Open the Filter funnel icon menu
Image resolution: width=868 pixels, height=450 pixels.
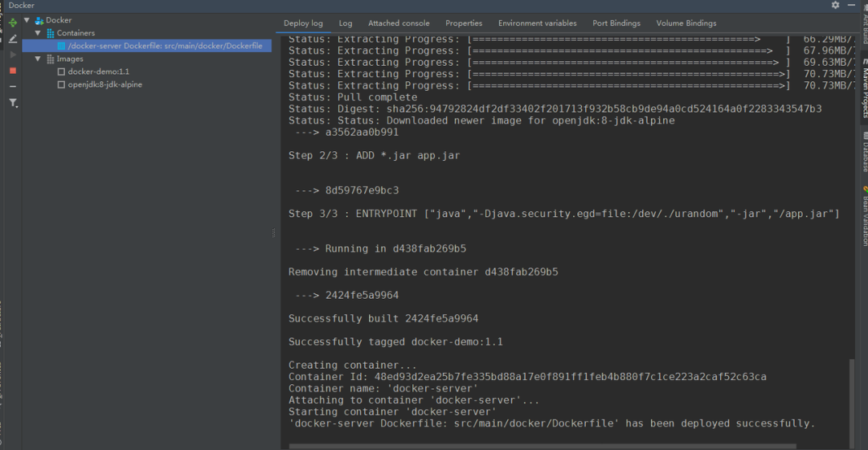coord(14,103)
